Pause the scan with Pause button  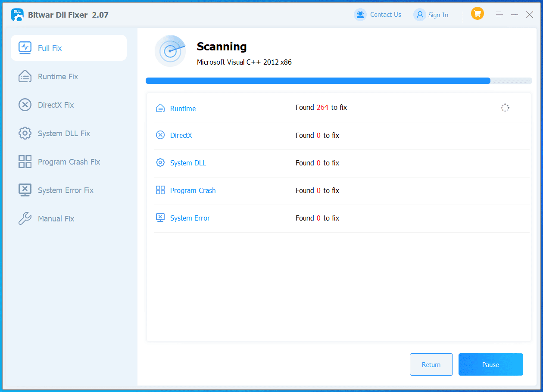click(491, 364)
